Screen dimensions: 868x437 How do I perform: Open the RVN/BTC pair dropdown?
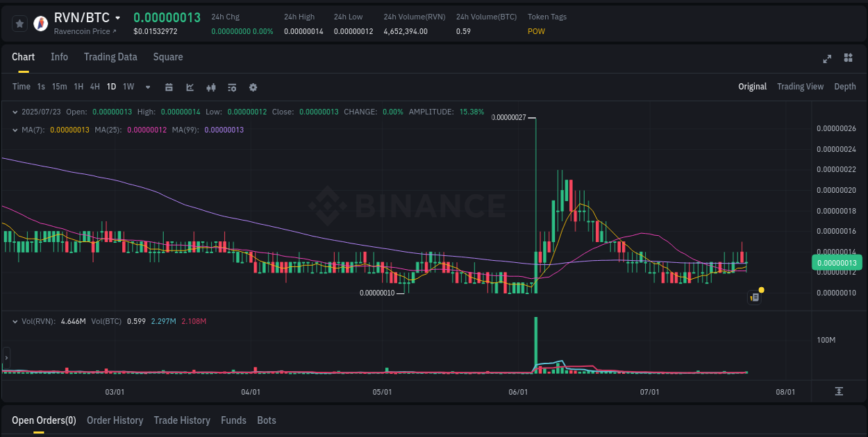117,18
